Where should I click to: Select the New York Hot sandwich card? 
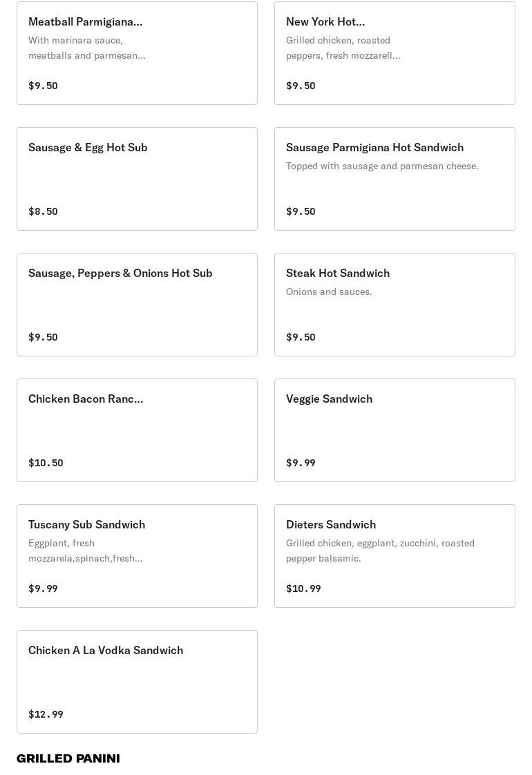click(395, 53)
